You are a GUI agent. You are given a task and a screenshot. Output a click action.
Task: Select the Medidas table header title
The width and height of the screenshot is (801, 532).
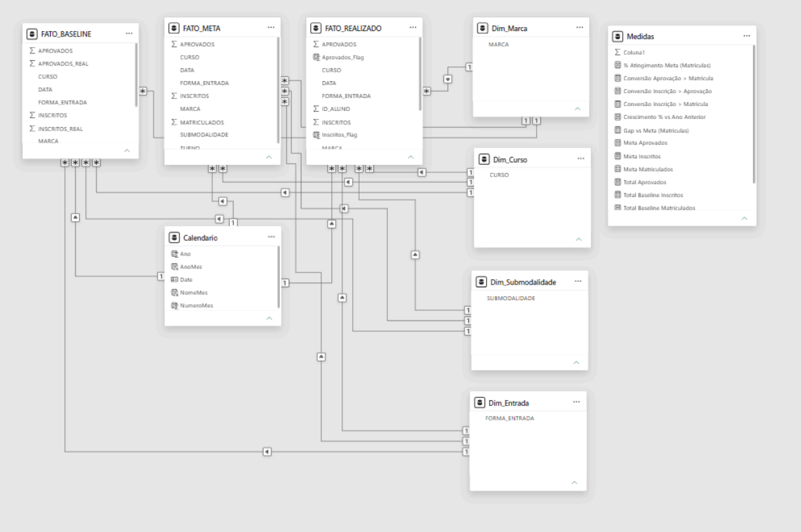pos(641,37)
